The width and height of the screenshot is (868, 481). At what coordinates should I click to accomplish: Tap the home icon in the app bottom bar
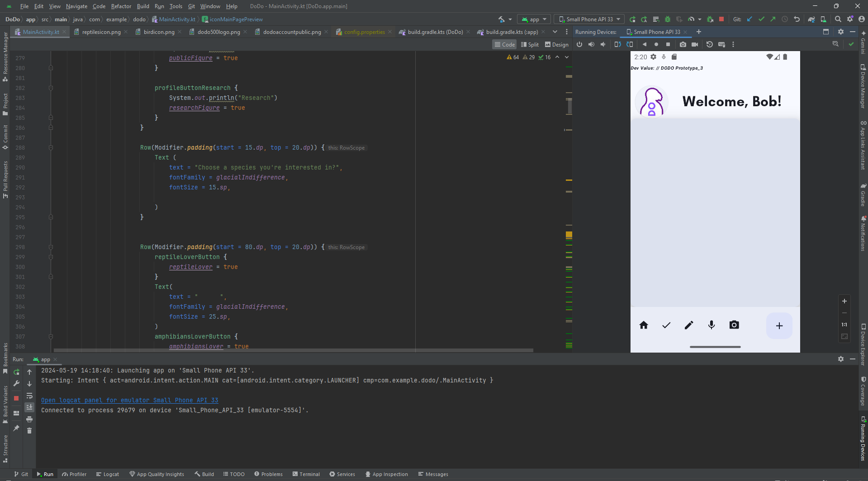644,325
